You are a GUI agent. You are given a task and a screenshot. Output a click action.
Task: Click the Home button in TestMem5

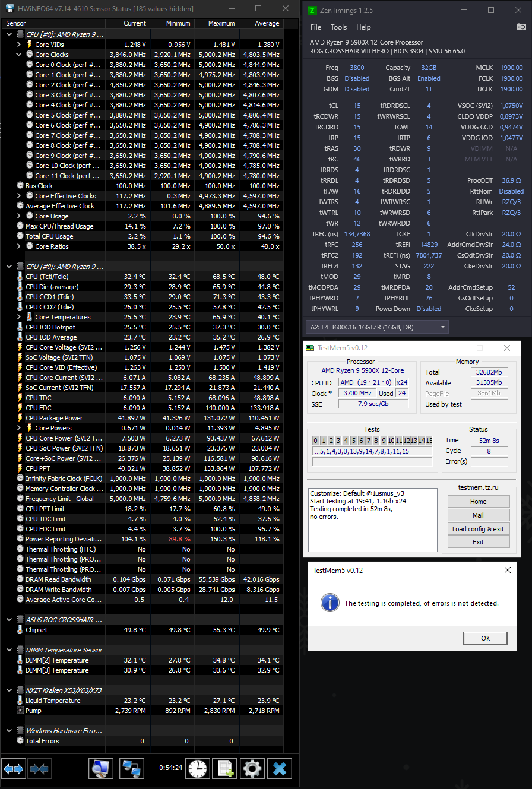pos(479,502)
